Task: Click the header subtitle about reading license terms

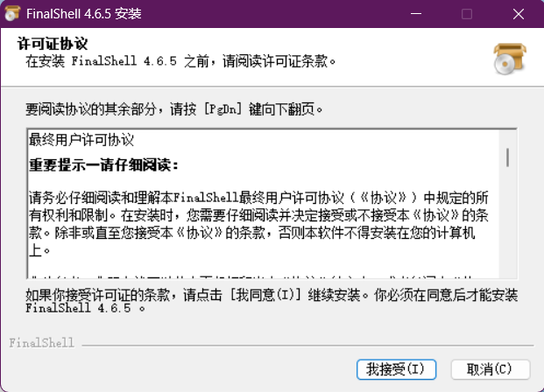Action: click(x=181, y=62)
